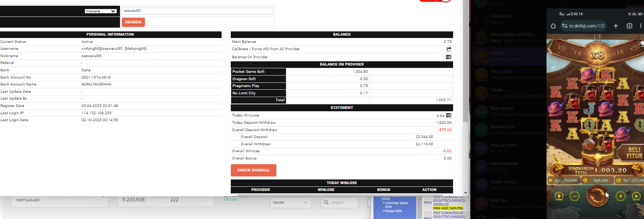Image resolution: width=644 pixels, height=219 pixels.
Task: Tap the Rp6,00K bet amount in the game
Action: coord(601,180)
